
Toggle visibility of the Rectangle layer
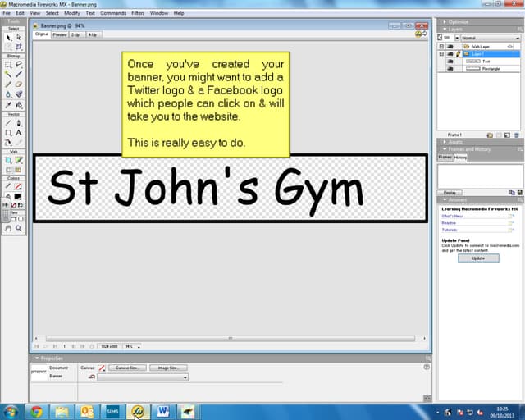tap(450, 69)
